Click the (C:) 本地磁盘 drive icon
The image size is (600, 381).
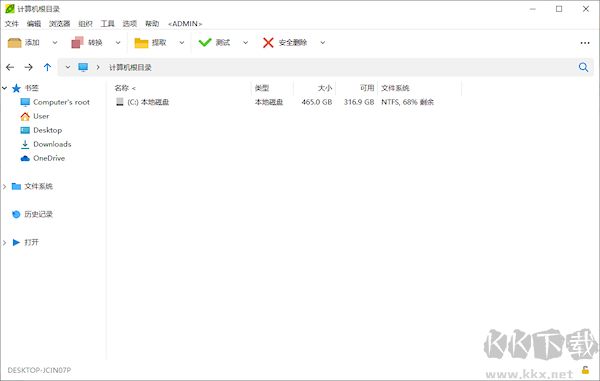tap(120, 102)
